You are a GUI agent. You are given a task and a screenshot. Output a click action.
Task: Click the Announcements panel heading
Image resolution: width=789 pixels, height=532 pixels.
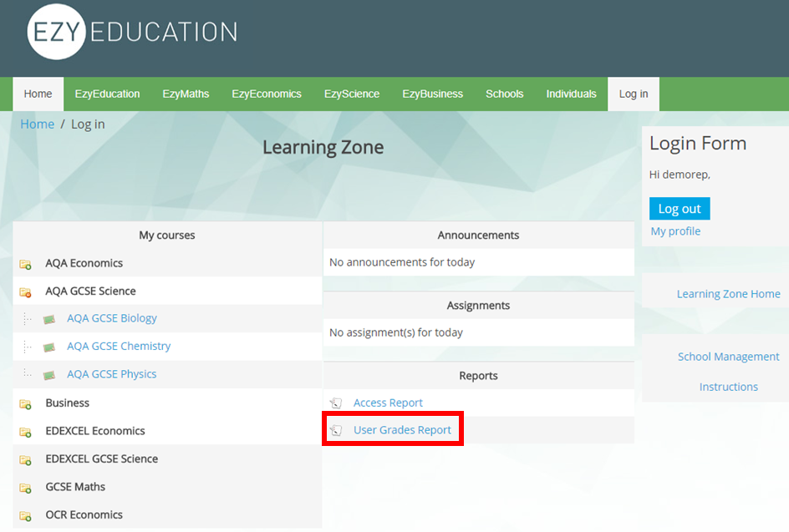[478, 236]
